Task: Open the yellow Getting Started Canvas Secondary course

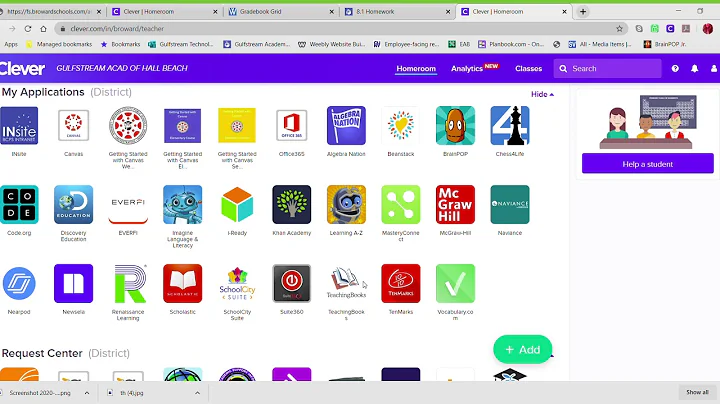Action: click(x=237, y=125)
